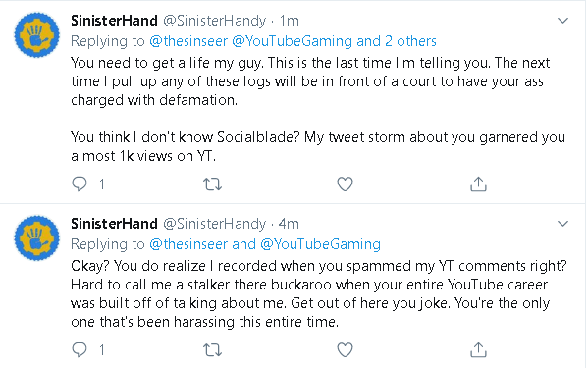Click SinisterHand avatar on second tweet

(x=36, y=238)
